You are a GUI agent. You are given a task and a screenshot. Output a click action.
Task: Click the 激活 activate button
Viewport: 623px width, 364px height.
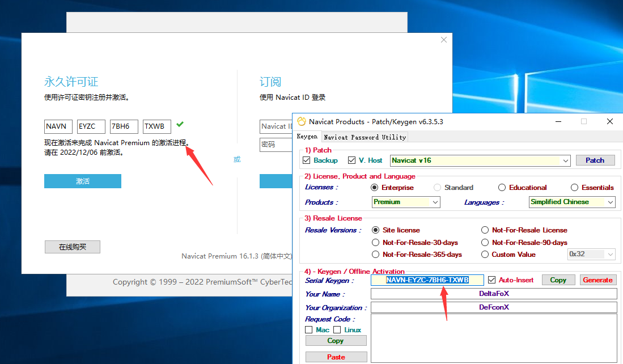[83, 181]
